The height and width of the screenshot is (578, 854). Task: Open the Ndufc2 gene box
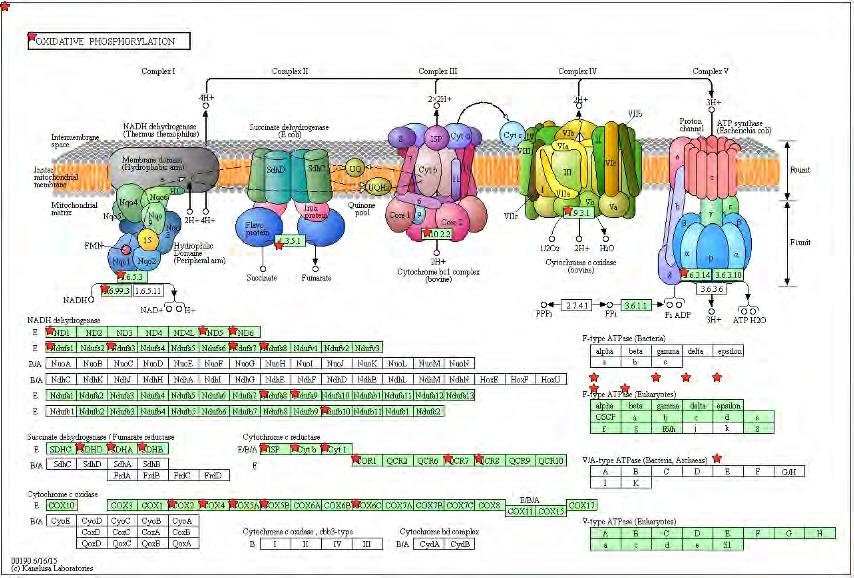click(x=429, y=411)
